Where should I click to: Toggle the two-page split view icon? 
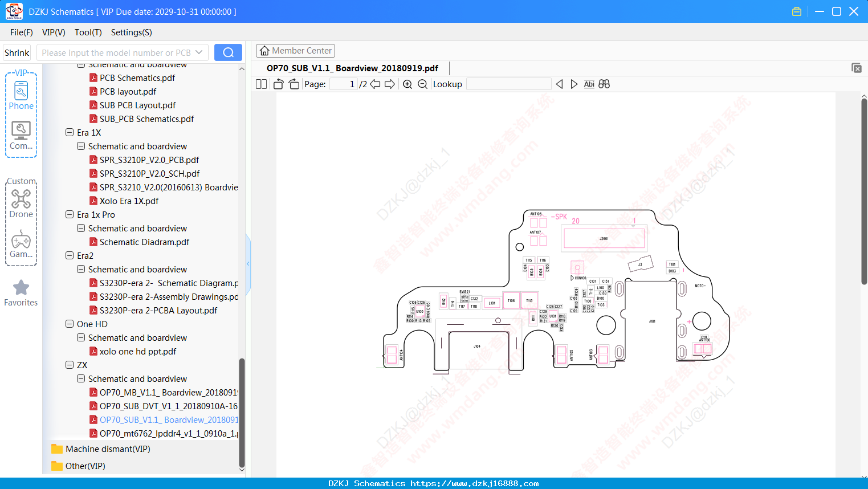(x=261, y=84)
